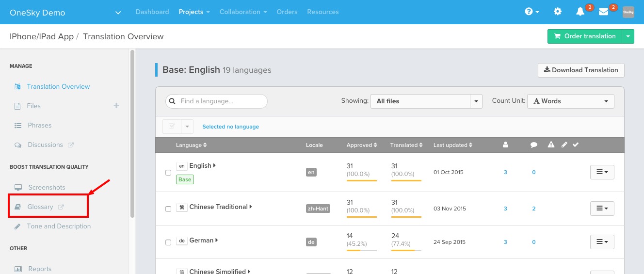Open the Order translation split-button arrow
644x274 pixels.
[628, 36]
